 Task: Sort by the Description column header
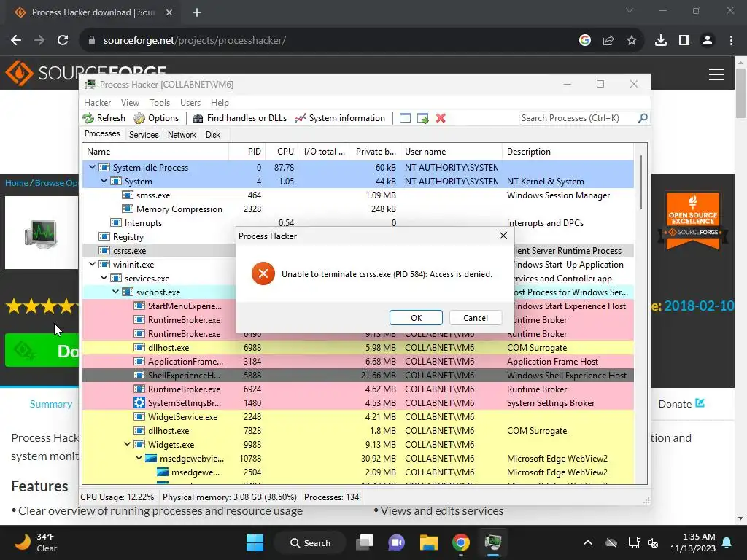(x=568, y=152)
